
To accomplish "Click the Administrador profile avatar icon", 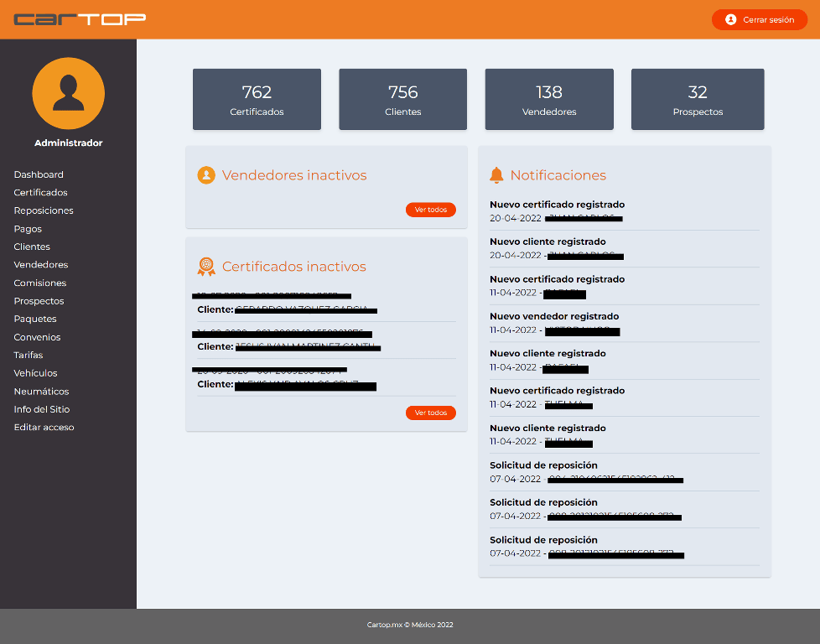I will [68, 93].
